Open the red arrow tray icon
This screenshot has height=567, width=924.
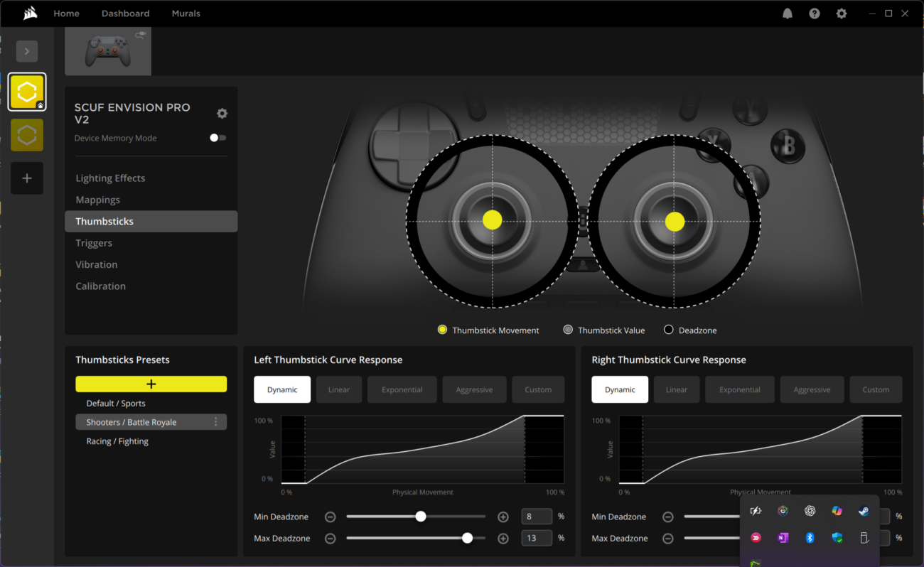click(756, 538)
